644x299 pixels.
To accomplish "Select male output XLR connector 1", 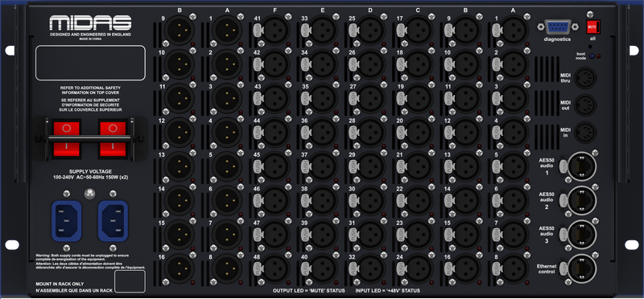I will click(227, 31).
